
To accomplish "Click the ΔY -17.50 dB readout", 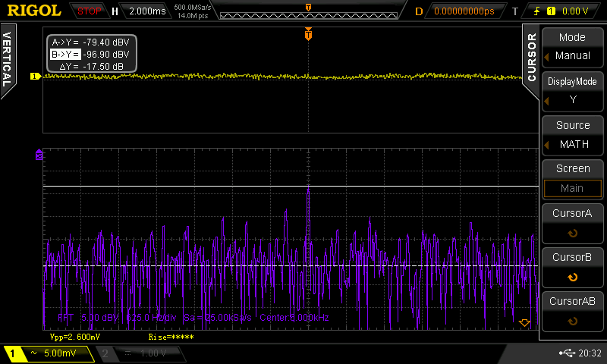I will coord(92,67).
